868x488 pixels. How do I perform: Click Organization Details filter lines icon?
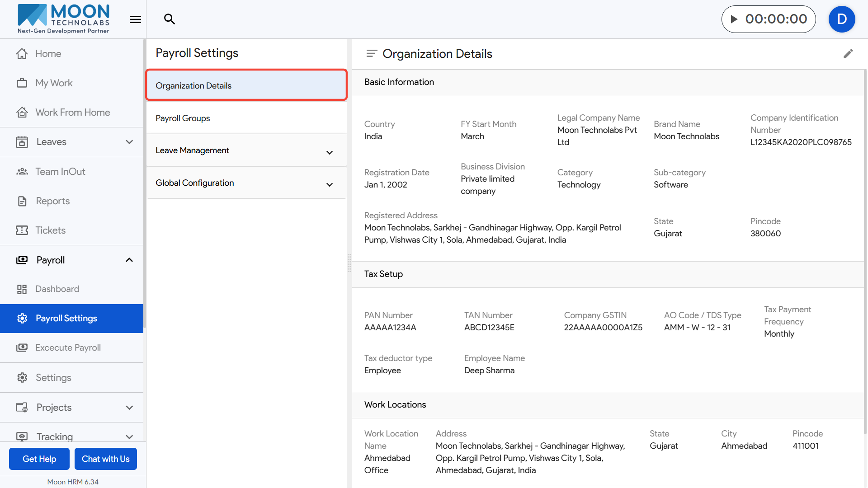[371, 54]
